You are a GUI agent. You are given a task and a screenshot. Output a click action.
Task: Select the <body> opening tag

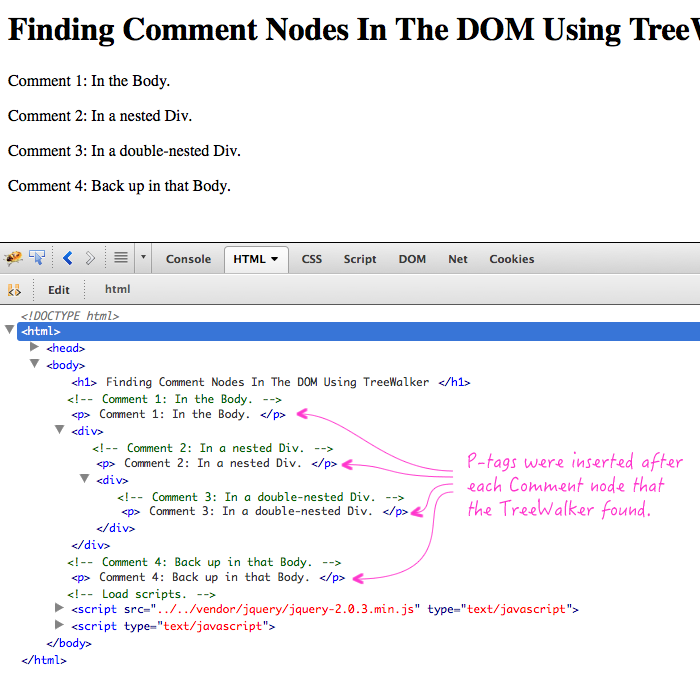[x=66, y=365]
